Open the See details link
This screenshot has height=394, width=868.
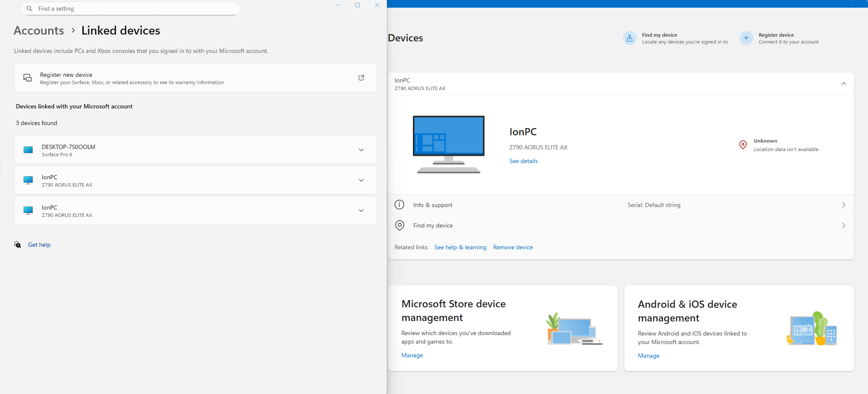[523, 161]
